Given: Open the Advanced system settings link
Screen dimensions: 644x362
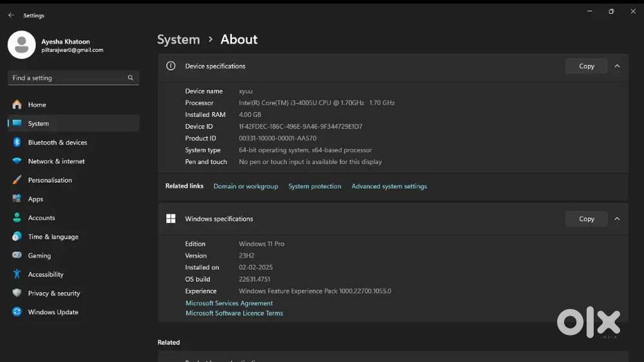Looking at the screenshot, I should point(389,186).
